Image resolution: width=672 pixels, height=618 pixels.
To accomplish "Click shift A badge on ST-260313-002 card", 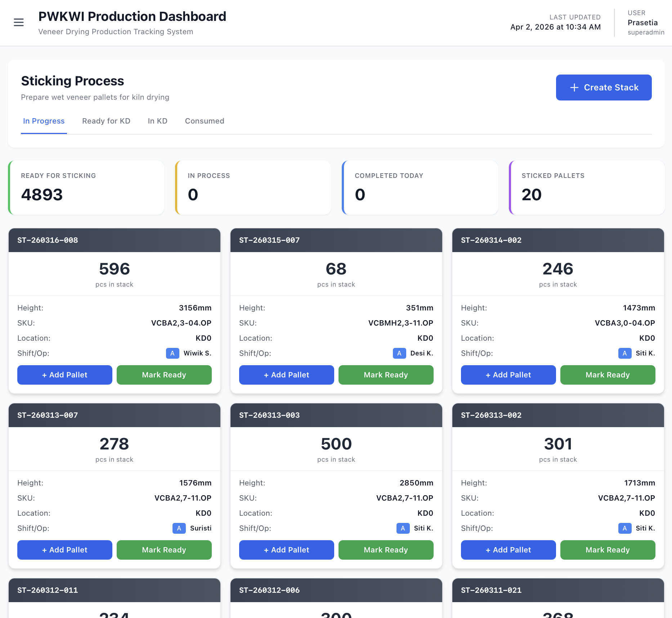I will click(624, 528).
